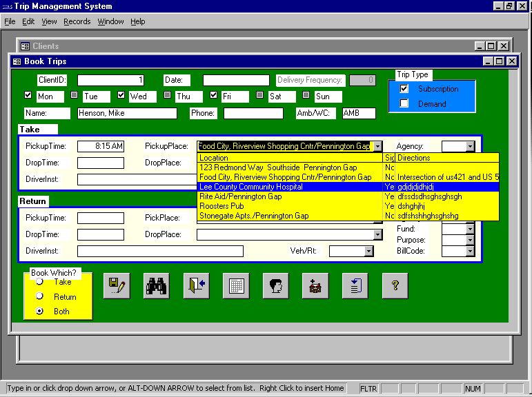This screenshot has height=397, width=532.
Task: Open the Agency dropdown
Action: [x=470, y=146]
